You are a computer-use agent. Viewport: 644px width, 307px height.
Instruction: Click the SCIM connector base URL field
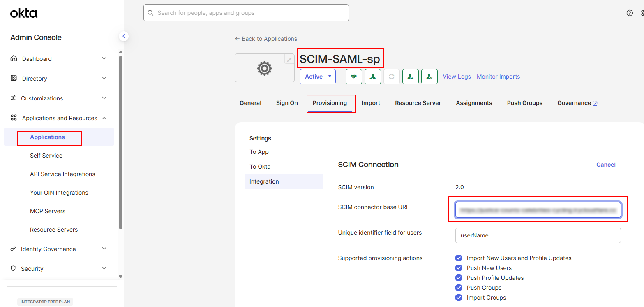[x=538, y=210]
